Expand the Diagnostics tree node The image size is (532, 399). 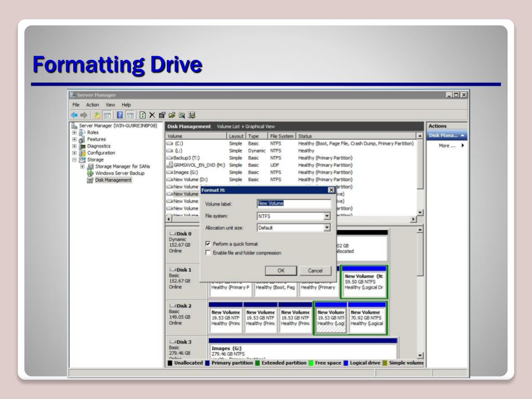click(74, 146)
